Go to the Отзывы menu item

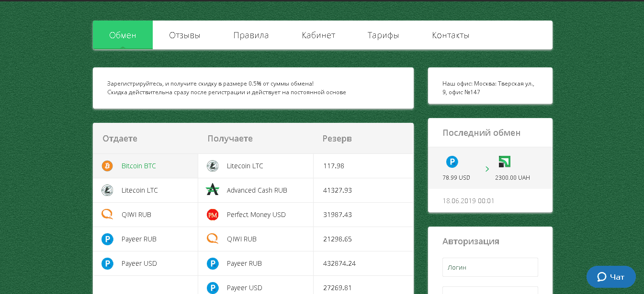184,35
